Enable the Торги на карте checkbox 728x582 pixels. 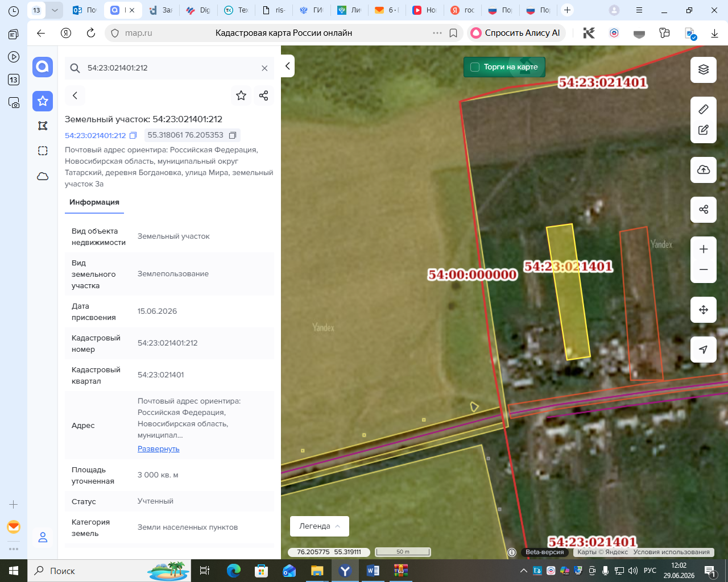[475, 67]
